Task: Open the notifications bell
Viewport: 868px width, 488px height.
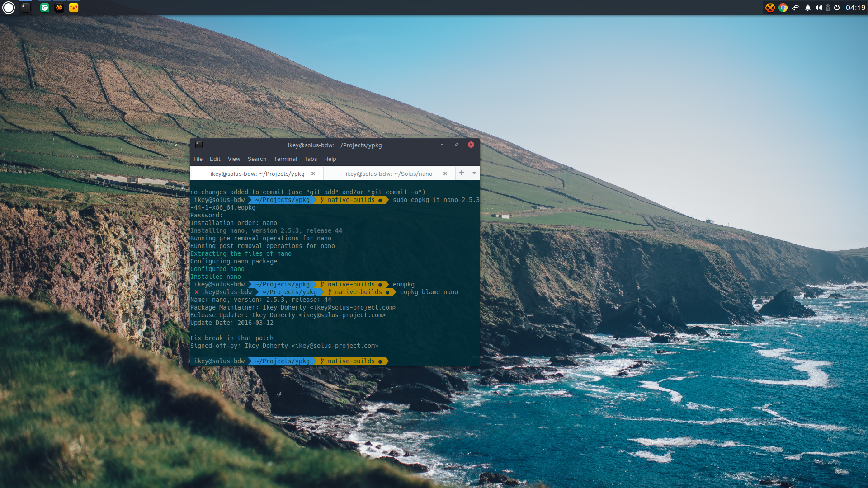Action: pos(807,8)
